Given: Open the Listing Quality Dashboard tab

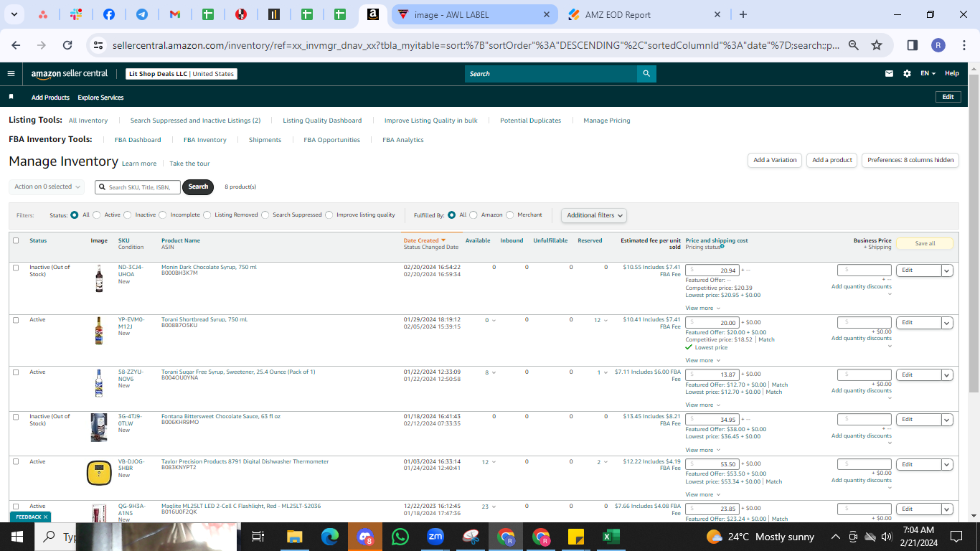Looking at the screenshot, I should 322,121.
